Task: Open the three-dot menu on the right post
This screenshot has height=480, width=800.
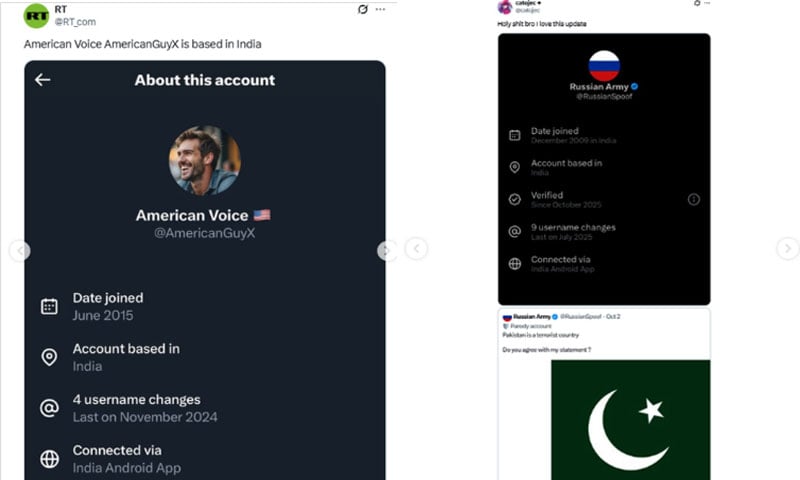Action: pyautogui.click(x=705, y=4)
